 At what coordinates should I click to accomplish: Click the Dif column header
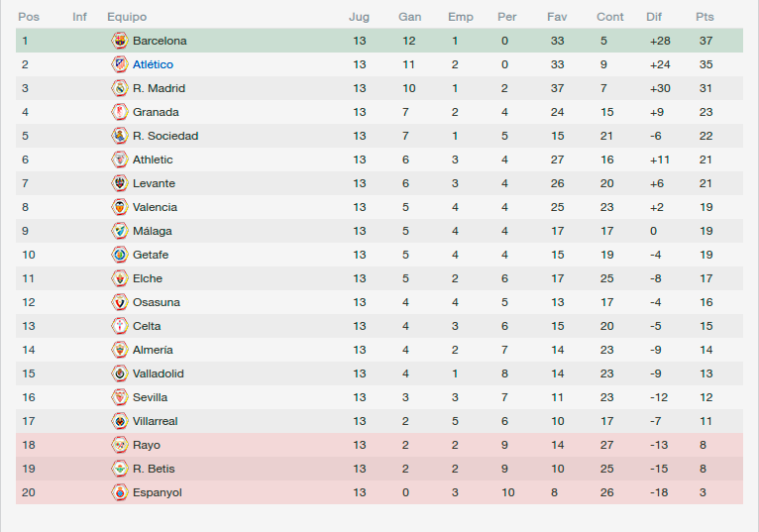coord(654,17)
